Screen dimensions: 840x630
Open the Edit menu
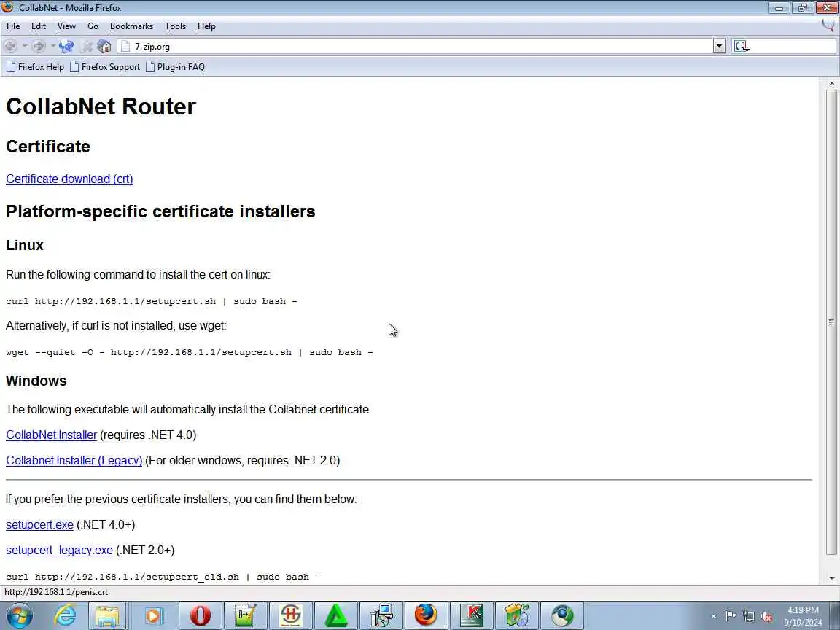coord(38,26)
